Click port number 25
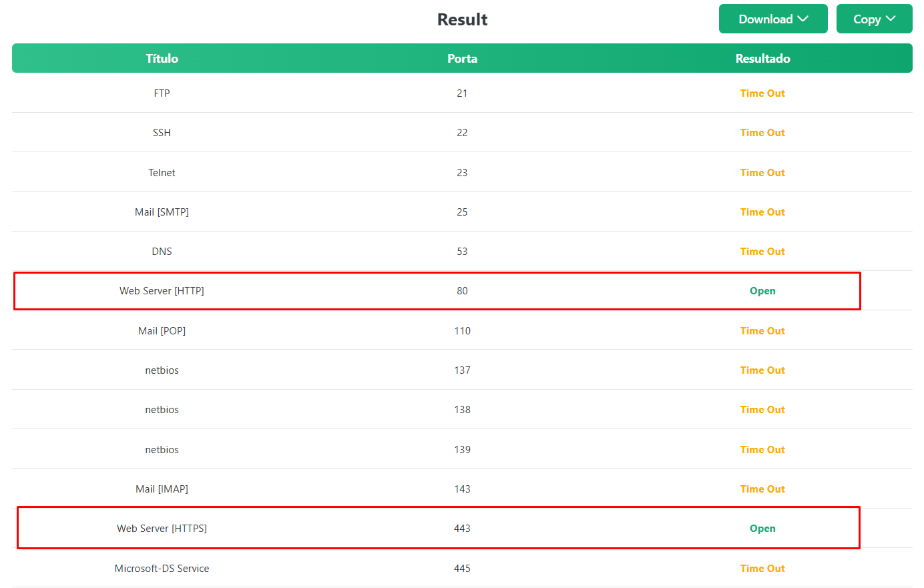The width and height of the screenshot is (924, 588). [462, 212]
